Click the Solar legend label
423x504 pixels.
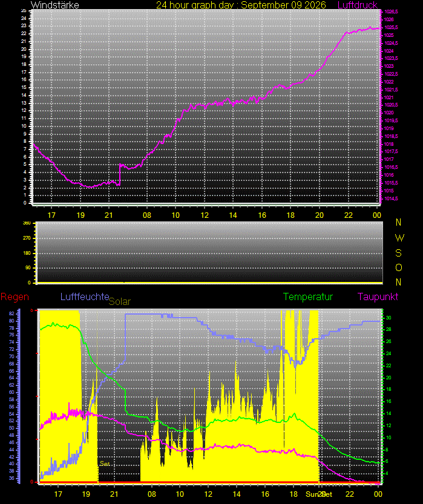click(x=120, y=301)
